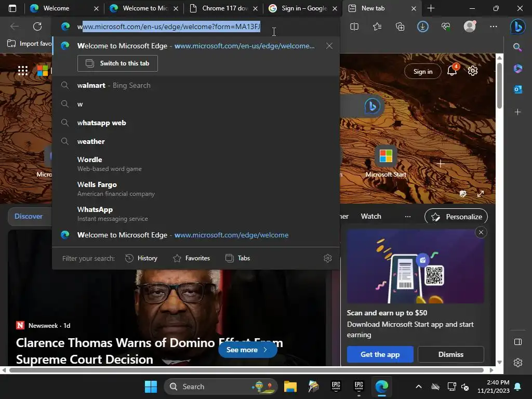Open a new tab with plus button
The width and height of the screenshot is (532, 399).
pos(431,8)
